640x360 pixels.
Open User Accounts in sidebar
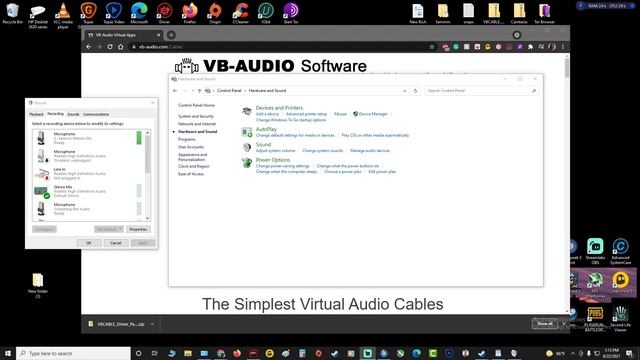[191, 147]
